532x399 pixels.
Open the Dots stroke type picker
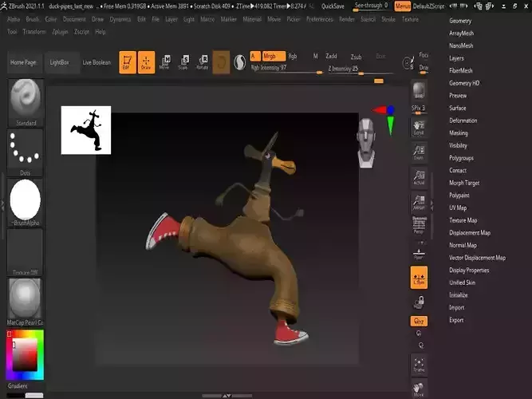pos(26,152)
